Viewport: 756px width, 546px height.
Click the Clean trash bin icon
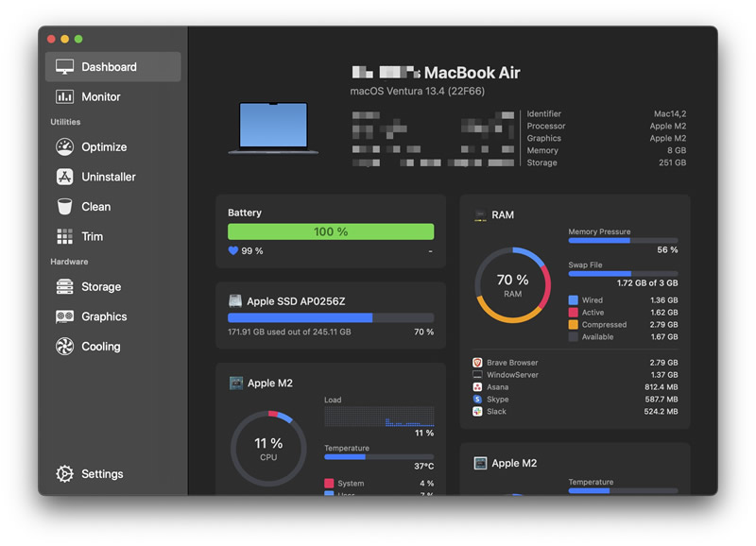click(64, 207)
